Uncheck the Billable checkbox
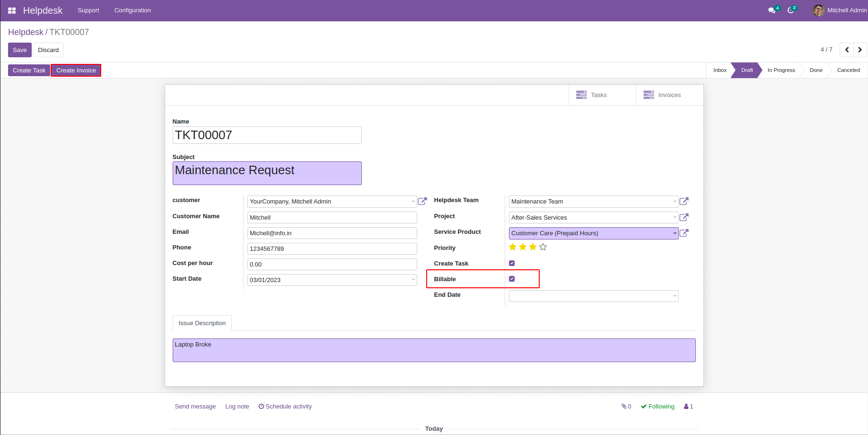This screenshot has height=435, width=868. 512,279
